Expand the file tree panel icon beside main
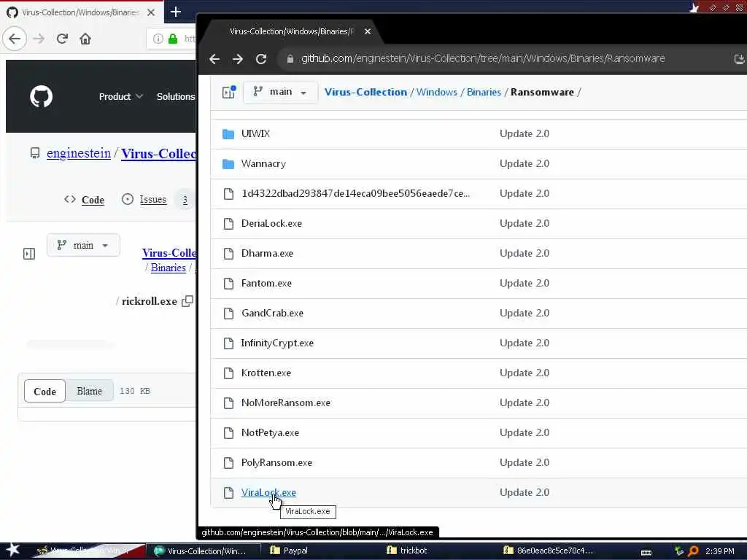This screenshot has height=560, width=747. tap(229, 91)
